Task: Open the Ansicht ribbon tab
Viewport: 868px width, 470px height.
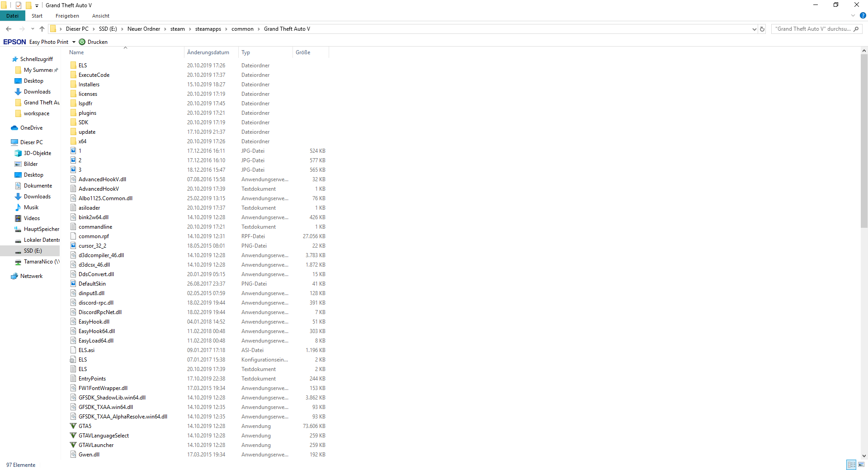Action: (101, 16)
